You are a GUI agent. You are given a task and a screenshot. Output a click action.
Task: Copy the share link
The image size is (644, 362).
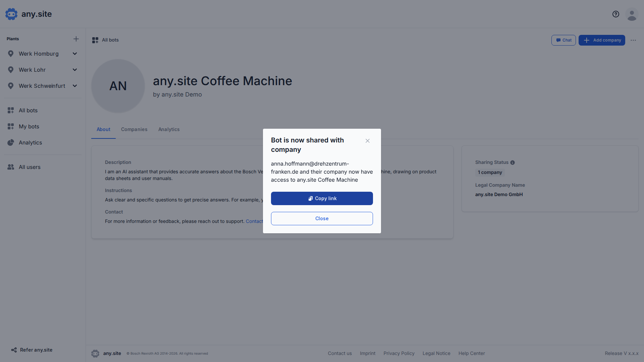tap(322, 198)
